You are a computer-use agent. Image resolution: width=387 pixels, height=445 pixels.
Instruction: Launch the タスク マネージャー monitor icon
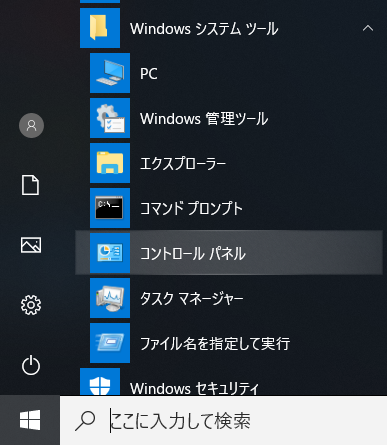tap(110, 298)
